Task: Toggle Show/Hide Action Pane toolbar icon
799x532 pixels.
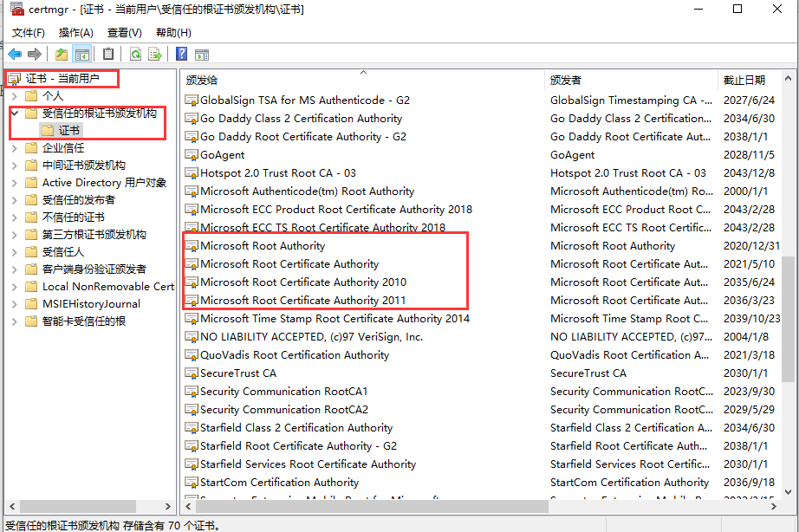Action: click(x=202, y=54)
